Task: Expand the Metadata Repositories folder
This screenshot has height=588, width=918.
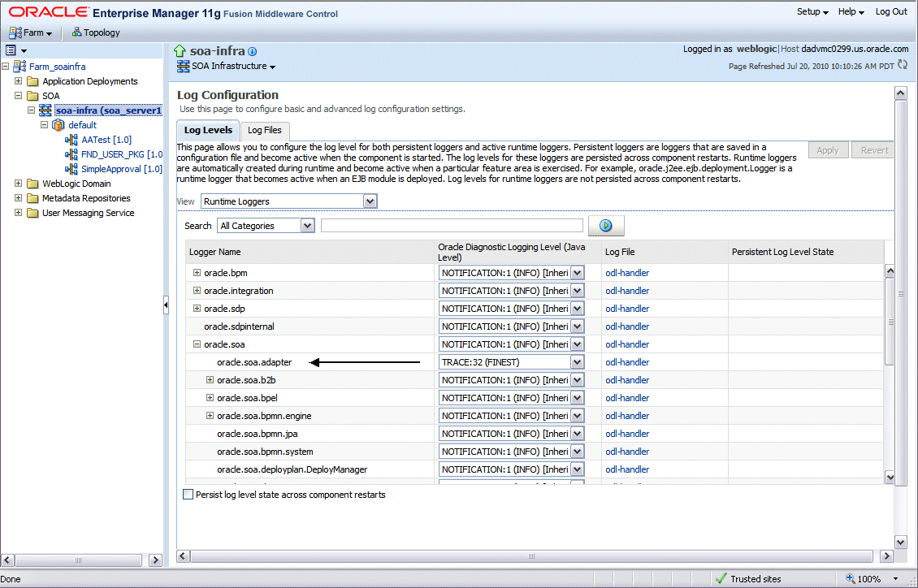Action: tap(18, 197)
